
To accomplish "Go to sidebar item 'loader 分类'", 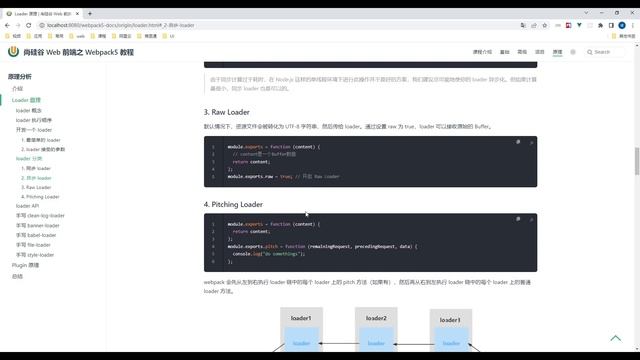I will click(x=29, y=158).
